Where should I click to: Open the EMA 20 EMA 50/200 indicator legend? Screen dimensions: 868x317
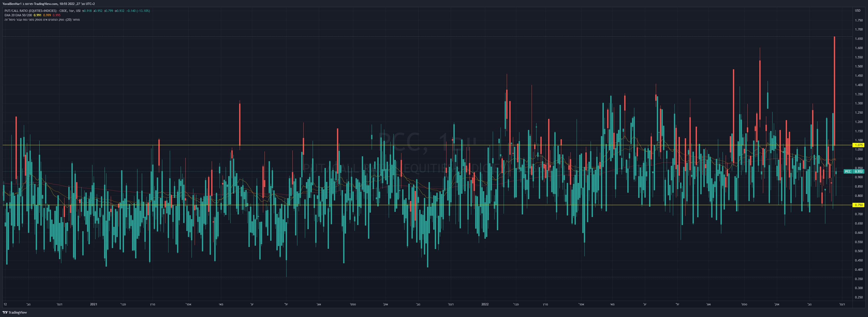18,15
